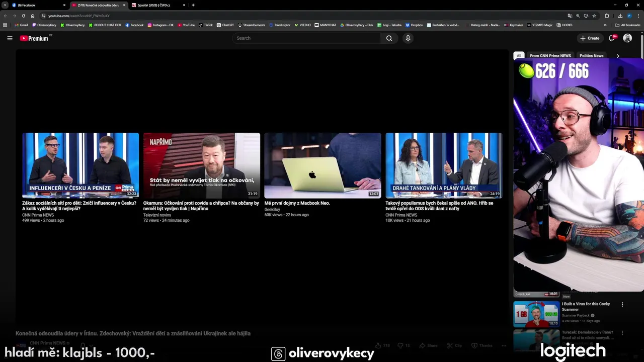Expand hidden bookmarks with double chevron

pos(605,25)
